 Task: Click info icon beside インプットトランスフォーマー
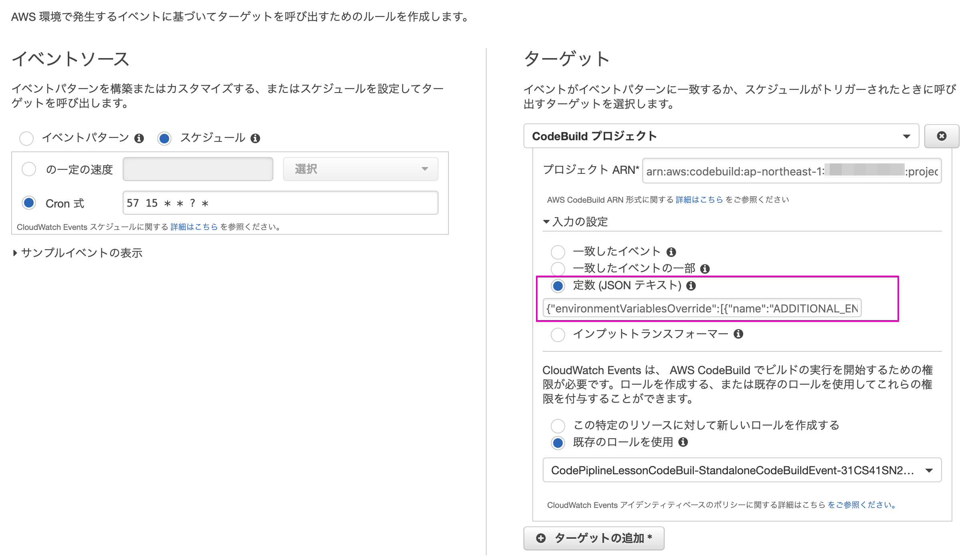coord(738,334)
